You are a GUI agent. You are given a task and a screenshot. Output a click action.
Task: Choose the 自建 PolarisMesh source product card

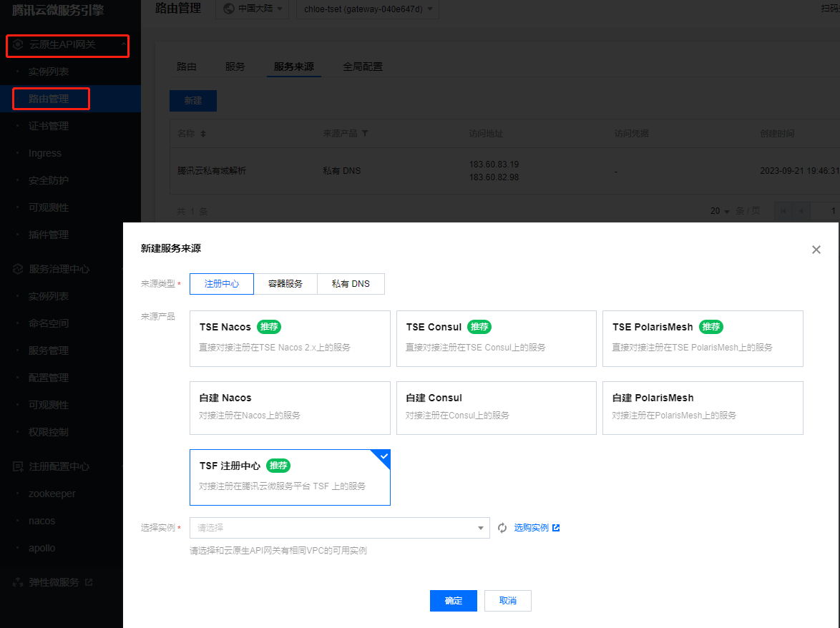click(703, 408)
